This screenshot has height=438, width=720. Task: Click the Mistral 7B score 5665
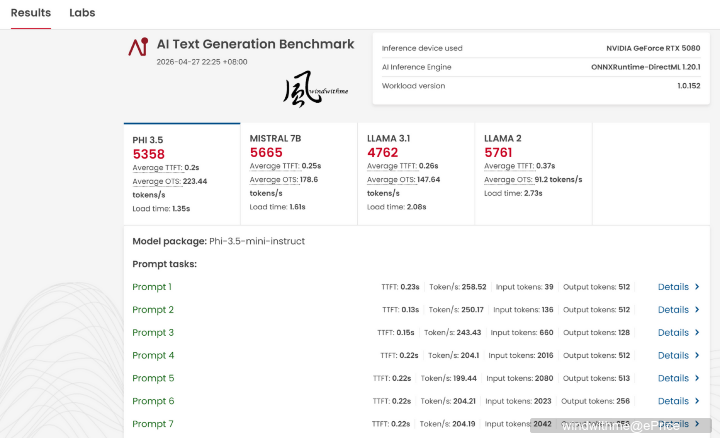tap(266, 152)
